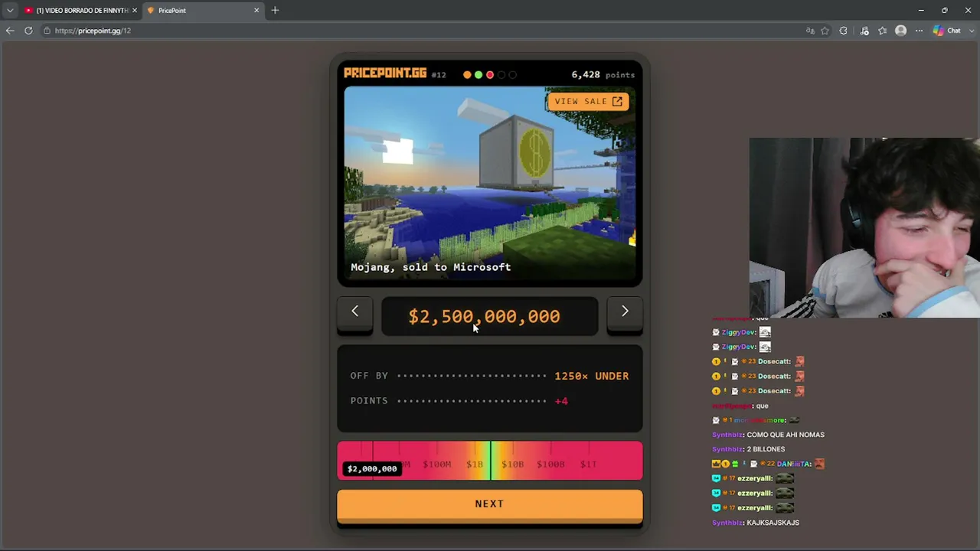Screen dimensions: 980x551
Task: Click the '1250× UNDER' off-by value
Action: (x=592, y=376)
